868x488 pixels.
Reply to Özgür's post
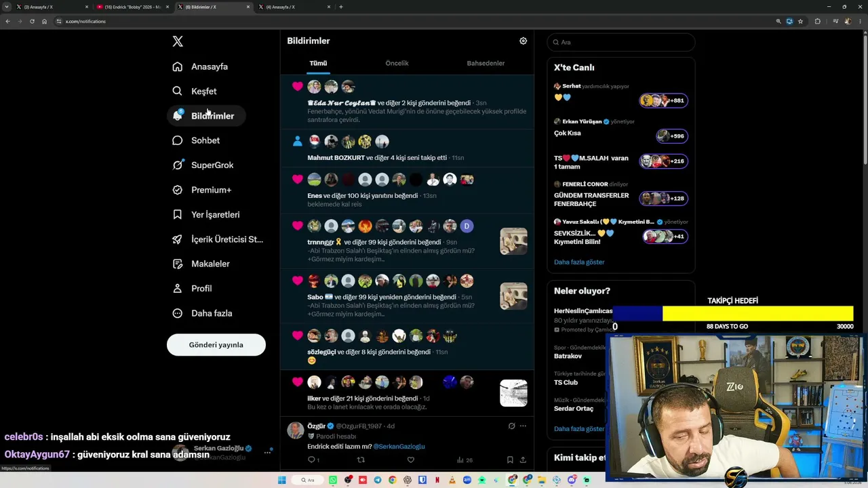point(312,460)
